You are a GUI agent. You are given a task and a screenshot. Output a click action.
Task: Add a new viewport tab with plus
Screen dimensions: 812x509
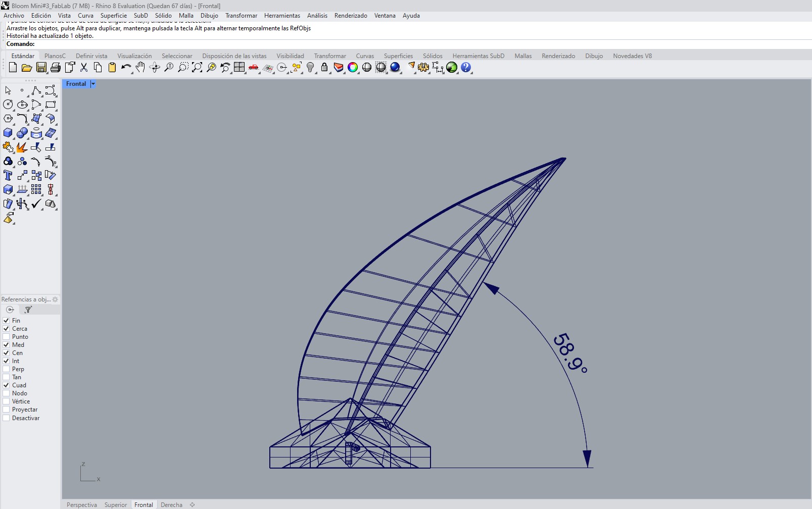(192, 505)
